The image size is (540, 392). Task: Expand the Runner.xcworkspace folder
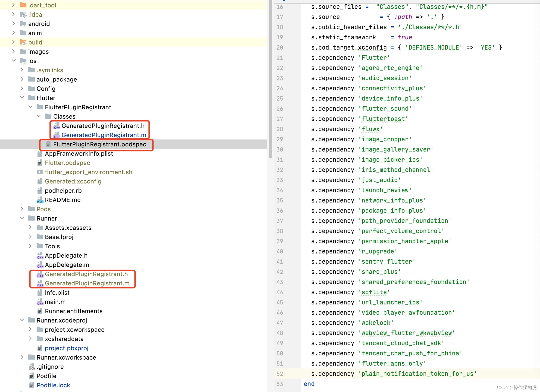coord(22,357)
